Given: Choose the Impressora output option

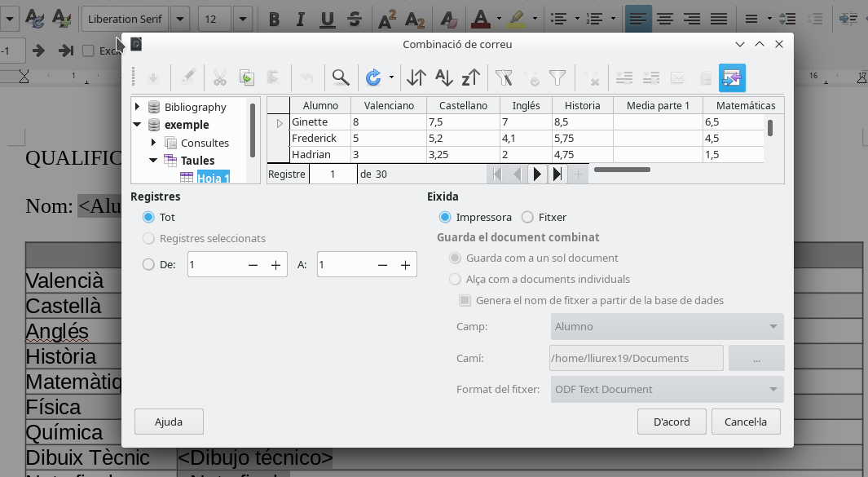Looking at the screenshot, I should tap(445, 218).
